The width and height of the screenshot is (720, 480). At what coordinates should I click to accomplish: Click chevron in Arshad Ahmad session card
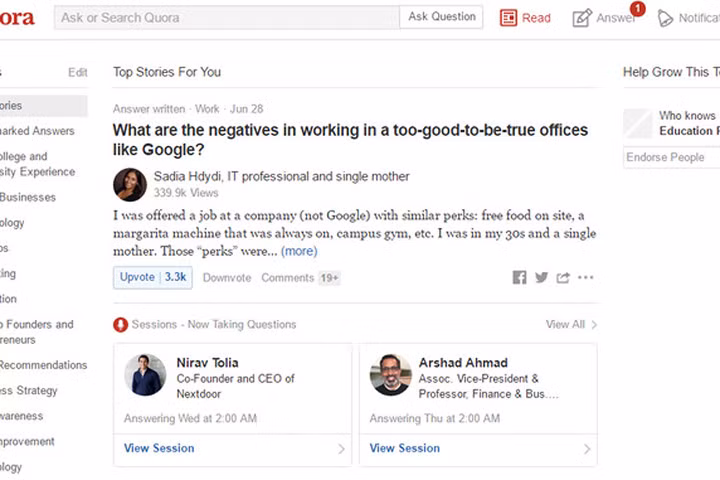click(x=587, y=449)
